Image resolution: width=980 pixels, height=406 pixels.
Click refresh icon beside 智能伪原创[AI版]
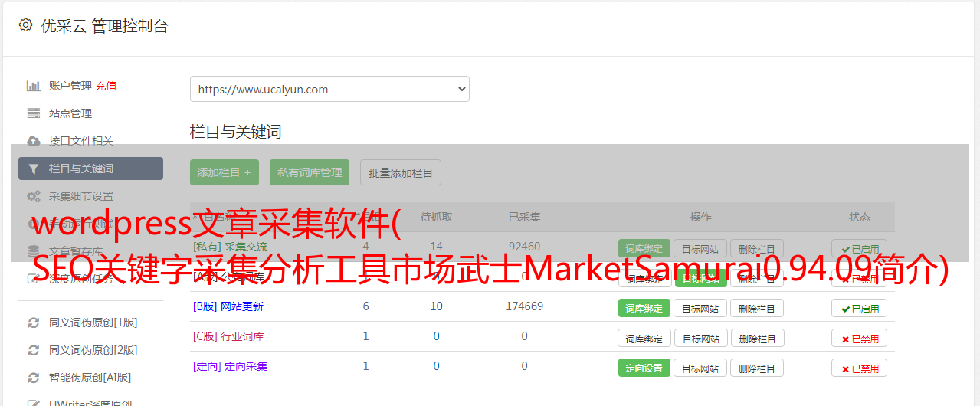[33, 378]
